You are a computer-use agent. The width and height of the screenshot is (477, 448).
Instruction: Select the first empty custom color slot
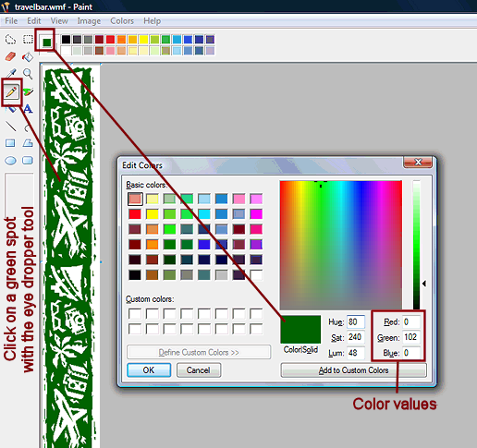[135, 314]
